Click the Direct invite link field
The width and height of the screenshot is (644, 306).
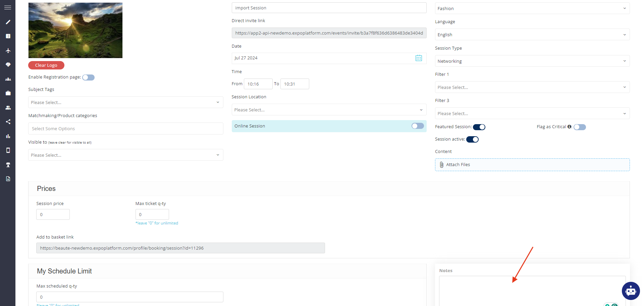coord(329,33)
